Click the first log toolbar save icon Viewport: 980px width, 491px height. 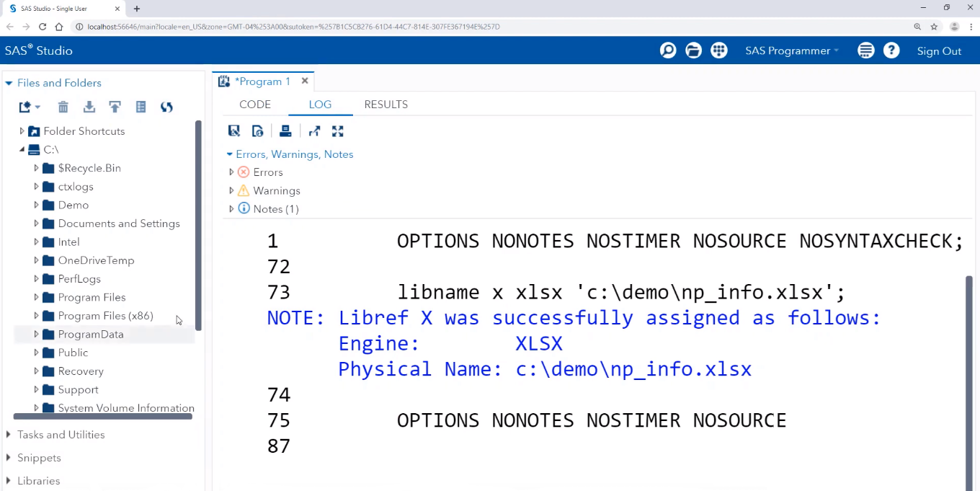(x=234, y=131)
